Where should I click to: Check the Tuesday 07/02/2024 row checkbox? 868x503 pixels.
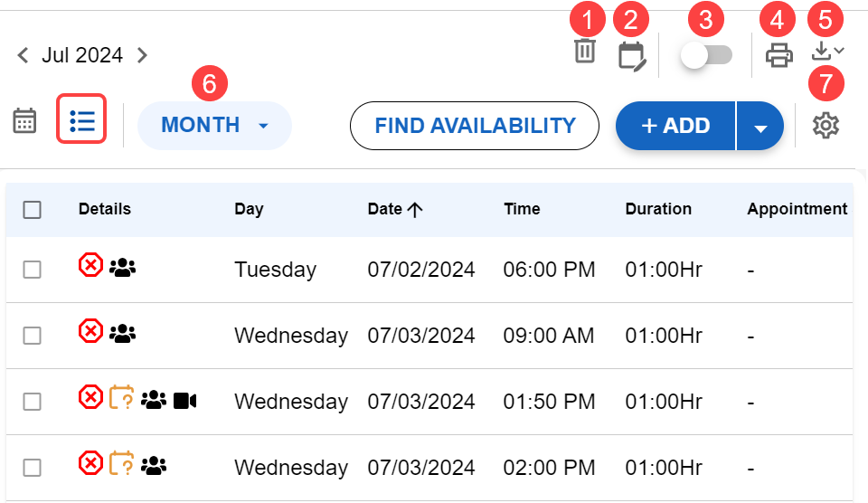[x=33, y=269]
